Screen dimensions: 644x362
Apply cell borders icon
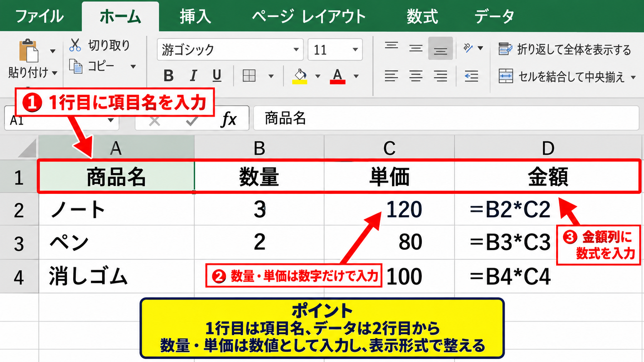[249, 76]
